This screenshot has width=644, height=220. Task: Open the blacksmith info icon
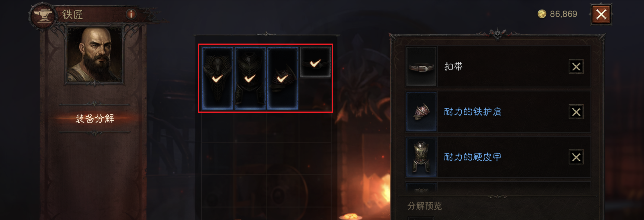click(131, 14)
